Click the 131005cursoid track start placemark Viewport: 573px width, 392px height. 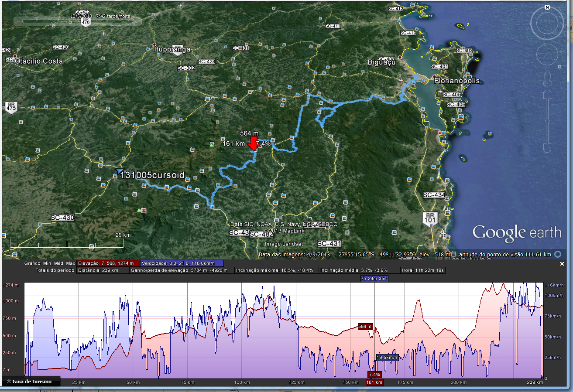coord(119,171)
